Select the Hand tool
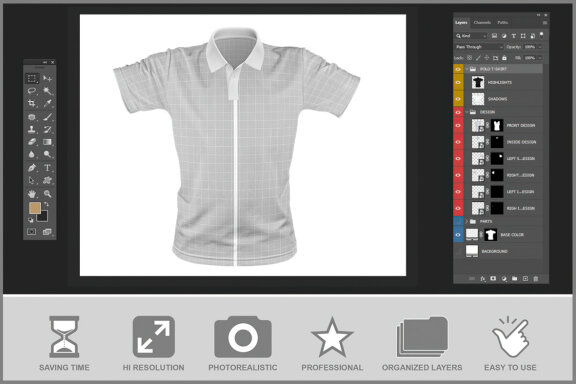The width and height of the screenshot is (576, 384). (x=32, y=194)
